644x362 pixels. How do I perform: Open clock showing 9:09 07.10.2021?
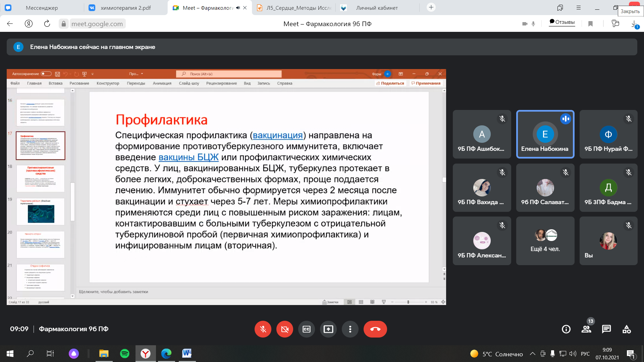point(607,354)
